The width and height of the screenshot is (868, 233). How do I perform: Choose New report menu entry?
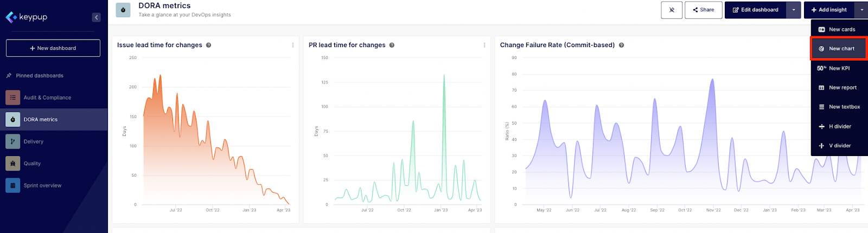839,88
